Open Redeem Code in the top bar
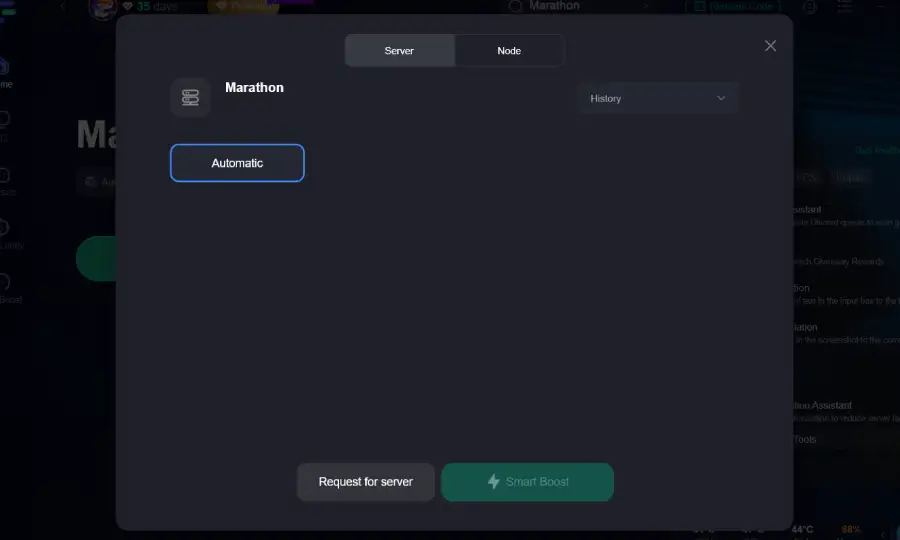 click(742, 7)
